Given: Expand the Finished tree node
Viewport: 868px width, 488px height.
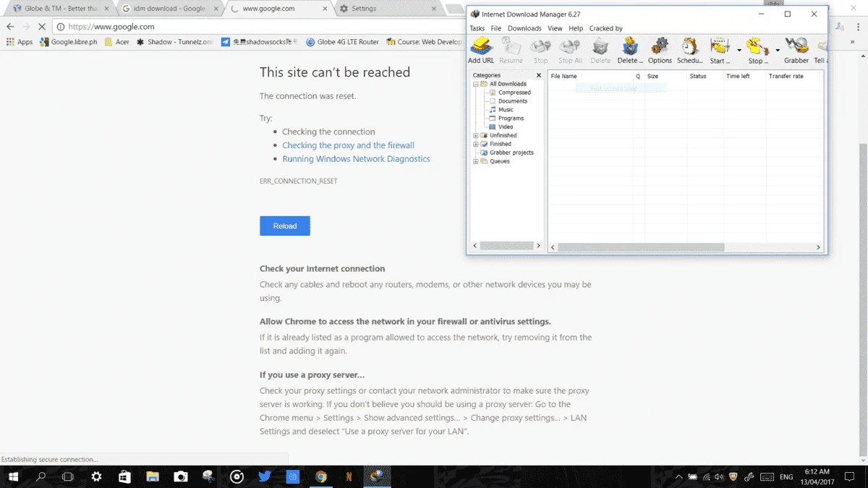Looking at the screenshot, I should tap(475, 144).
